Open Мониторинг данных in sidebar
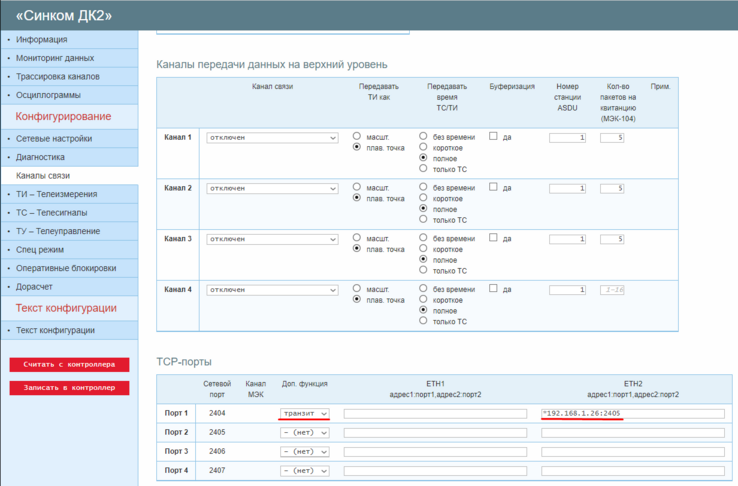This screenshot has height=486, width=738. pyautogui.click(x=55, y=58)
